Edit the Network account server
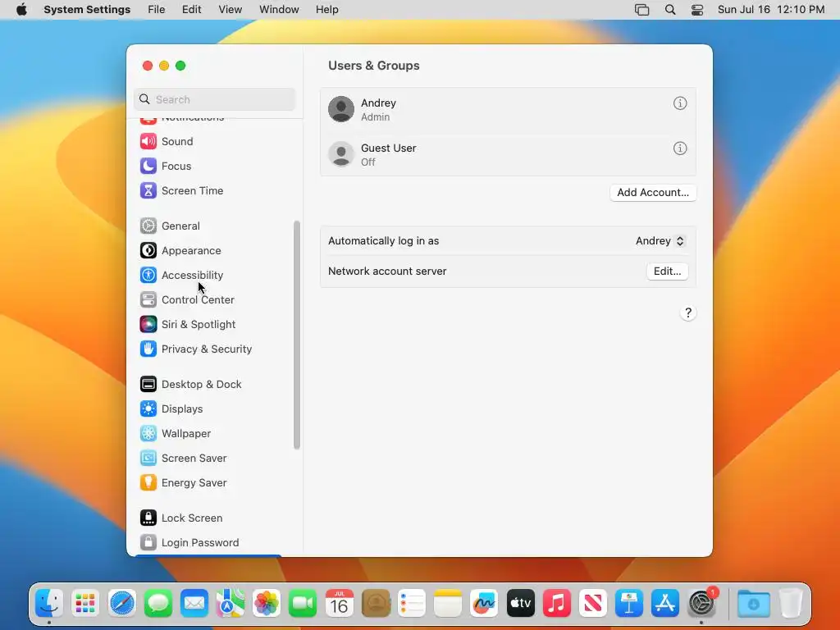Screen dimensions: 840x630 click(x=667, y=272)
